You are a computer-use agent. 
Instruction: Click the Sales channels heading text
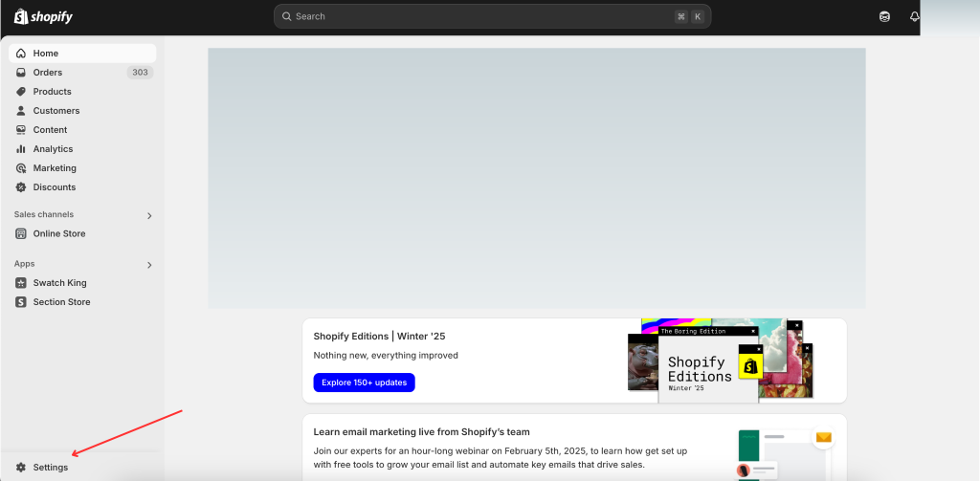tap(44, 214)
